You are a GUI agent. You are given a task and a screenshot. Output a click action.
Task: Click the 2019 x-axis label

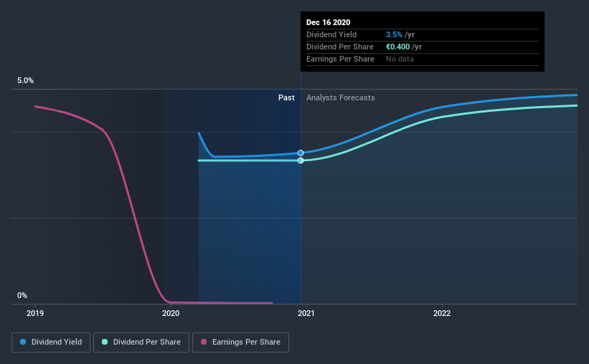coord(35,313)
